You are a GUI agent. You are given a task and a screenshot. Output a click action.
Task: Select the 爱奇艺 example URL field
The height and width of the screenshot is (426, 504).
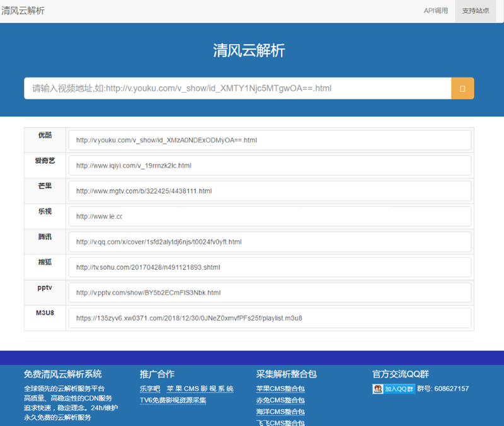pyautogui.click(x=270, y=166)
